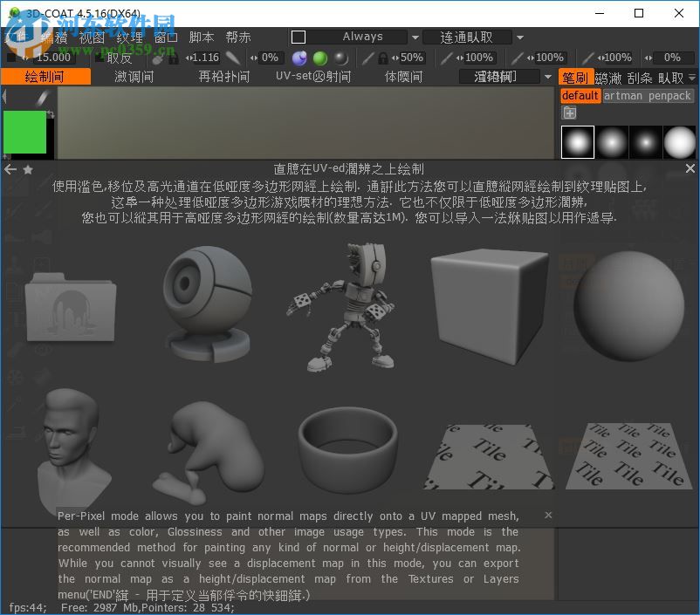The image size is (700, 615).
Task: Open the 窗口 window menu
Action: click(x=166, y=37)
